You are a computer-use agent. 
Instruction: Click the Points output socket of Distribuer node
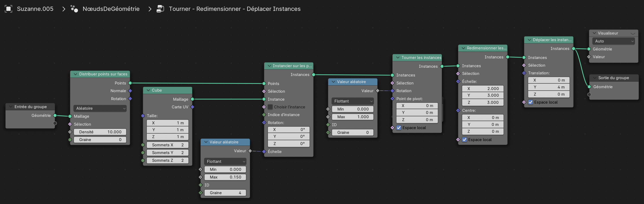[130, 83]
